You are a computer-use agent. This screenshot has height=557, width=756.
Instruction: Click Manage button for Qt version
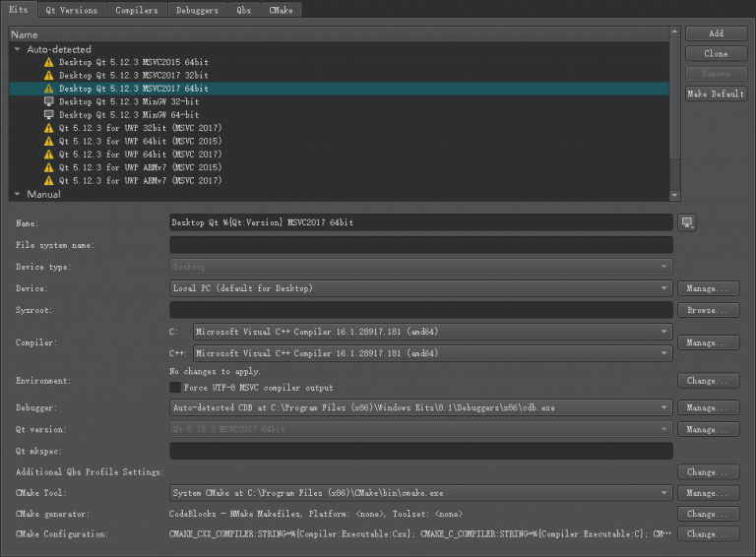click(x=709, y=429)
